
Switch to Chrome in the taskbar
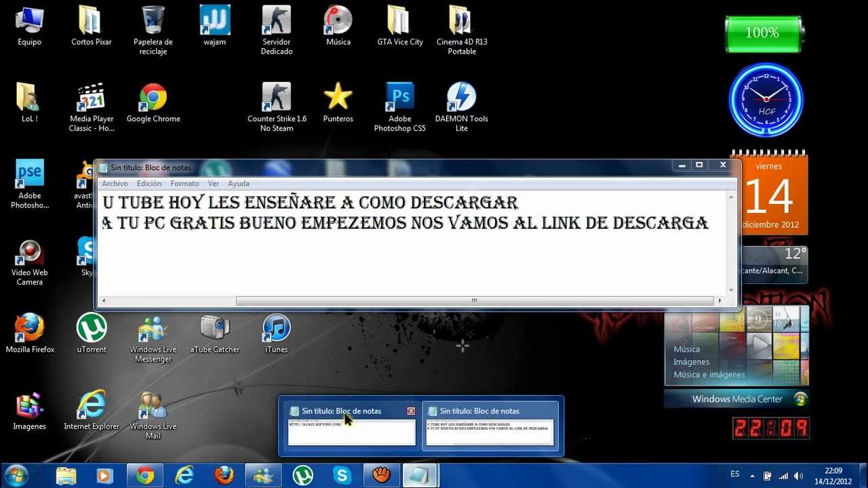(144, 476)
